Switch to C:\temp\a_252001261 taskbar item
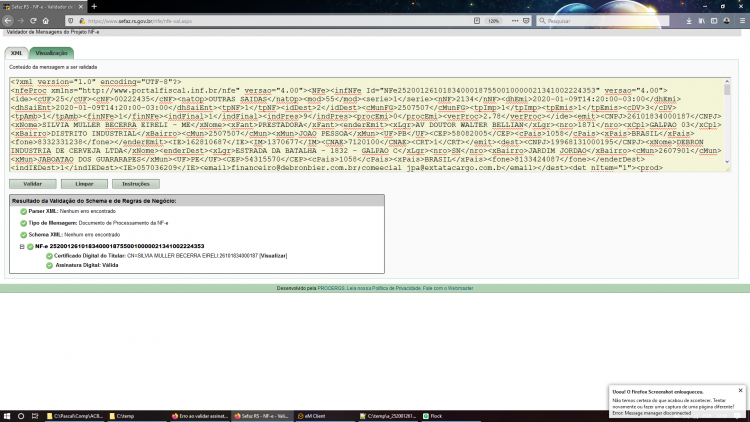 [x=388, y=416]
